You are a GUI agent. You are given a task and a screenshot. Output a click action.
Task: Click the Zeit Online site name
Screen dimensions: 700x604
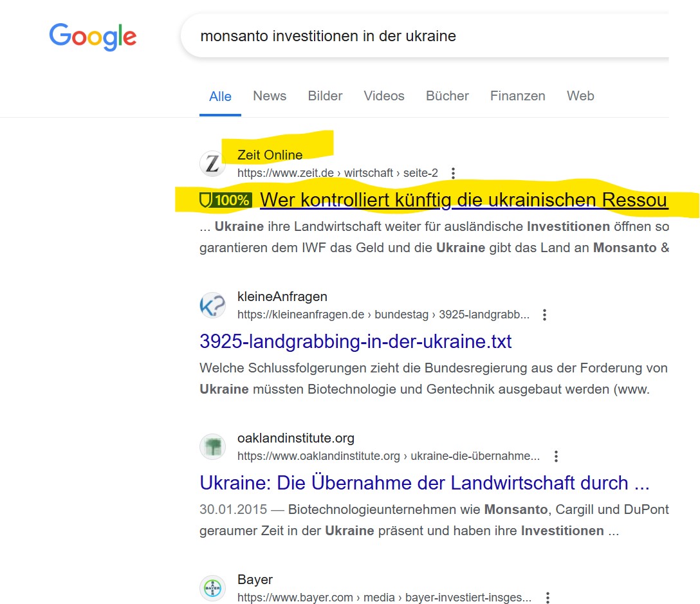coord(270,155)
